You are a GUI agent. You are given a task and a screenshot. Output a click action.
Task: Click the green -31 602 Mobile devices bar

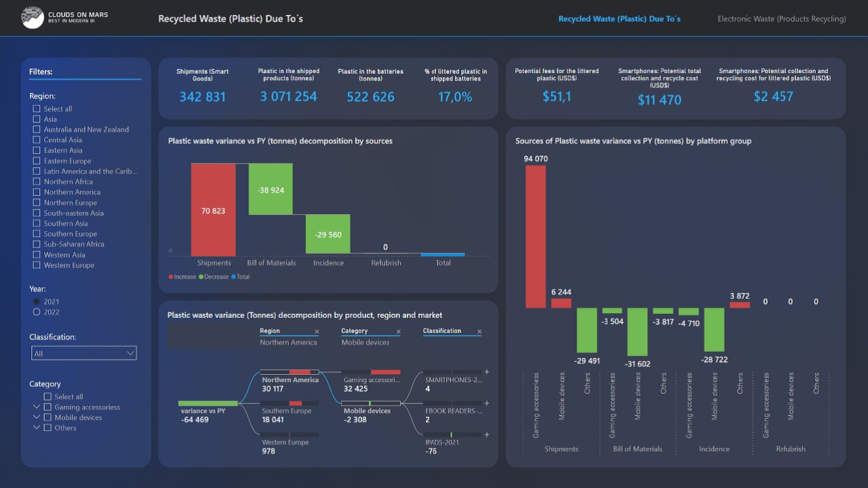coord(637,332)
